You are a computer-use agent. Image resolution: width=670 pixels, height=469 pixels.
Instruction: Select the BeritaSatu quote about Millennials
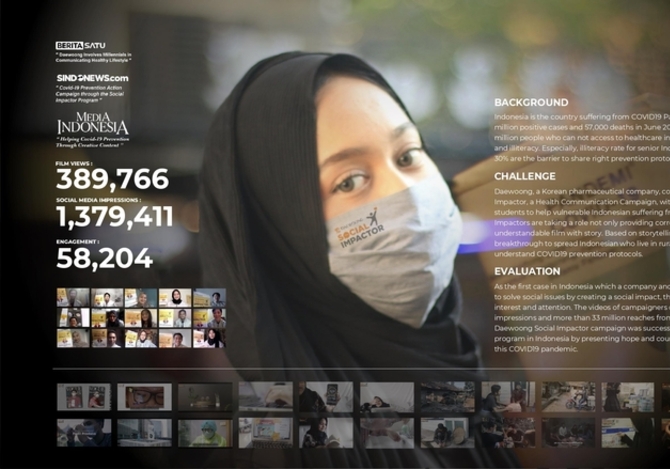click(94, 58)
